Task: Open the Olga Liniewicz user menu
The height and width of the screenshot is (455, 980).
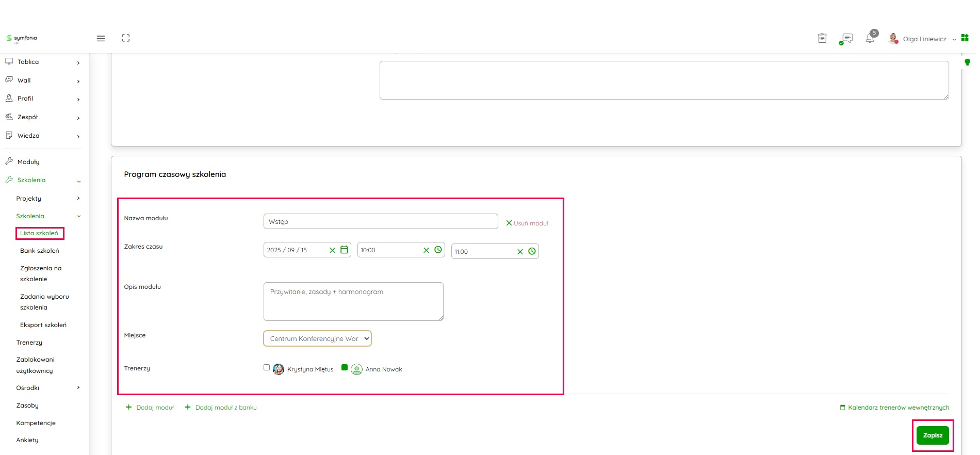Action: (924, 39)
